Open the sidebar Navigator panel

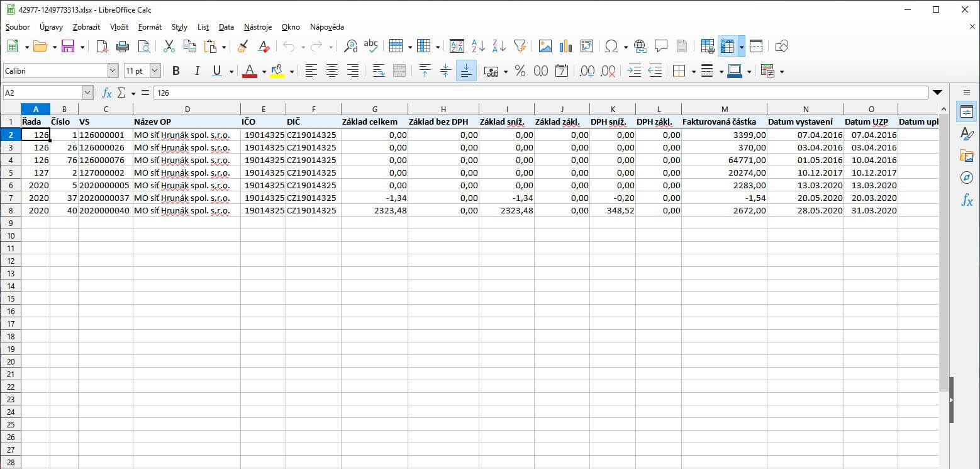(967, 178)
